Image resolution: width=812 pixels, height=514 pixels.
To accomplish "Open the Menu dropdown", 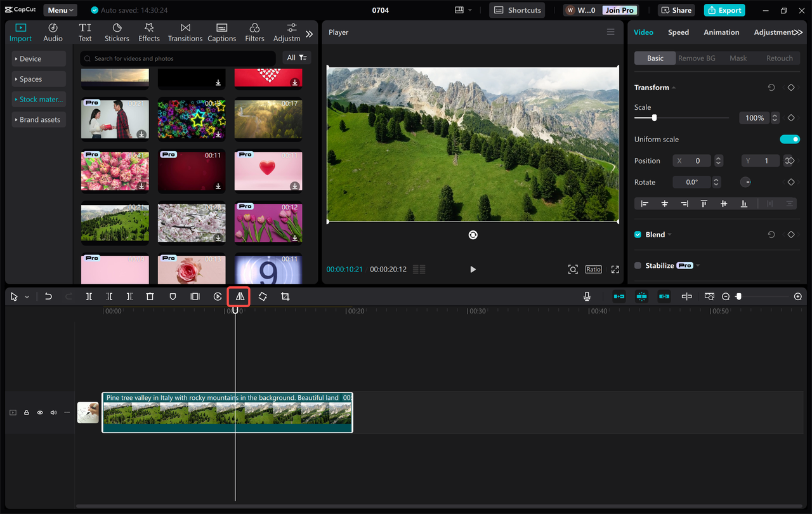I will [60, 10].
